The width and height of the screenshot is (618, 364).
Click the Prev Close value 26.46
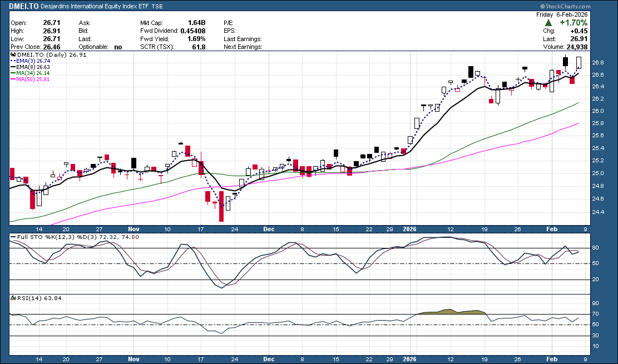click(x=52, y=47)
